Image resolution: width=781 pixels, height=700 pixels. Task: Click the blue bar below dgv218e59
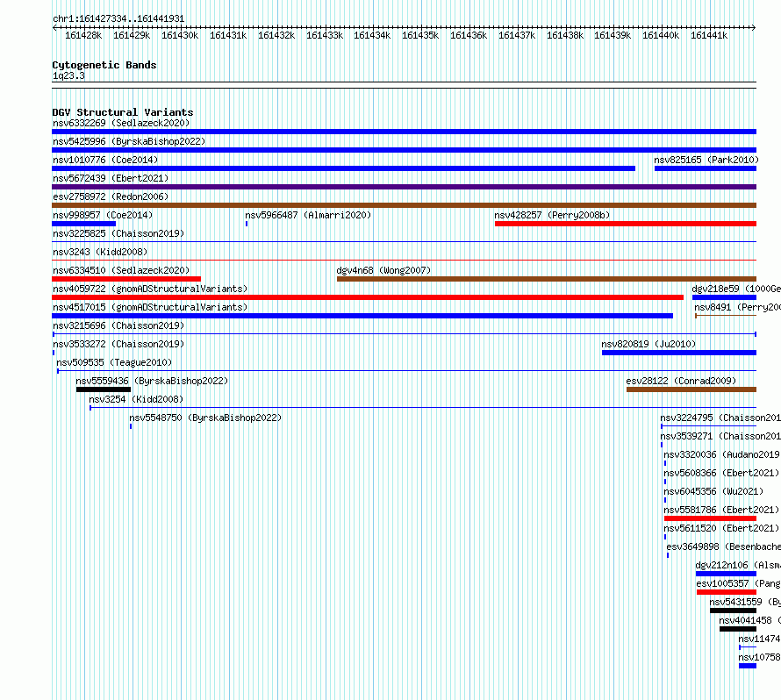pyautogui.click(x=724, y=297)
